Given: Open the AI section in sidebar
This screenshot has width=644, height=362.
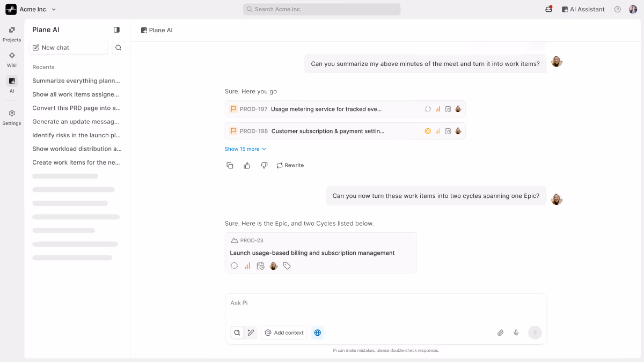Looking at the screenshot, I should click(12, 84).
